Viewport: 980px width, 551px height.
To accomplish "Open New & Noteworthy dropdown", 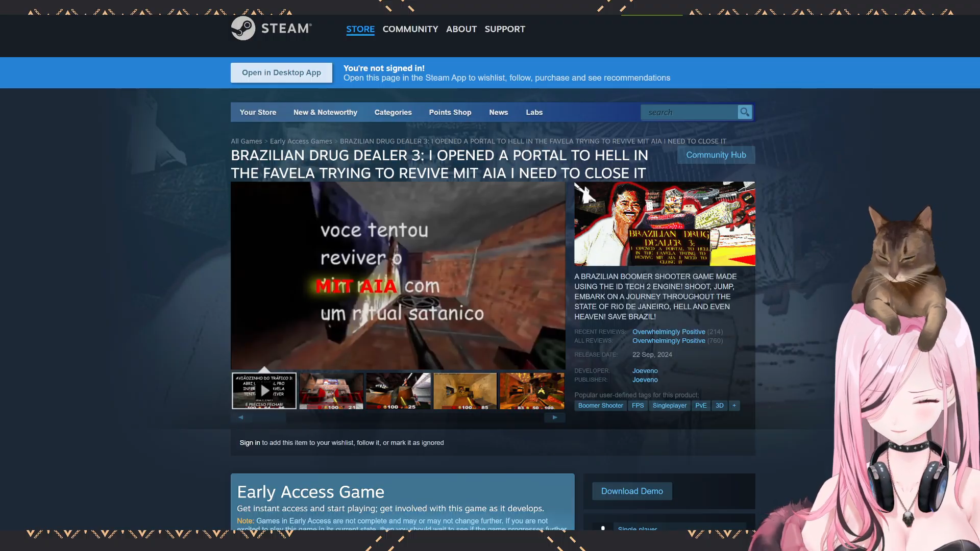I will pos(325,112).
